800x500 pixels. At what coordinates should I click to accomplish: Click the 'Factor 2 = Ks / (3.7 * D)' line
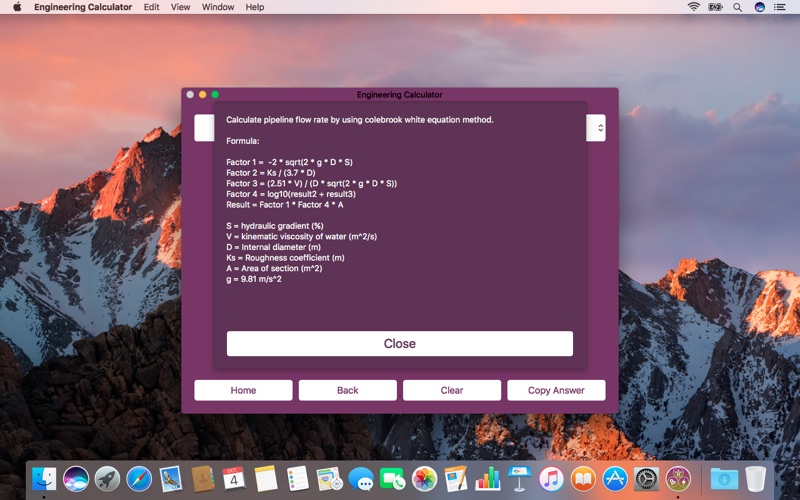click(271, 173)
